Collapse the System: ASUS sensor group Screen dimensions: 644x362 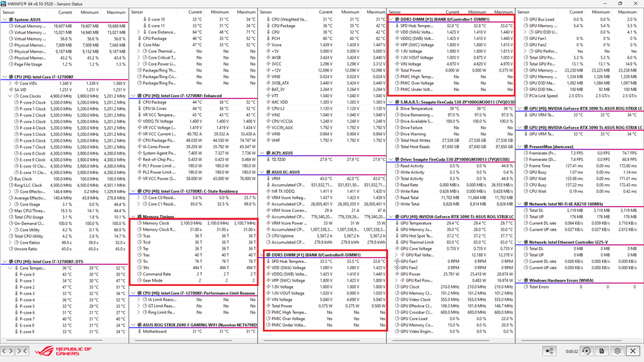(5, 19)
